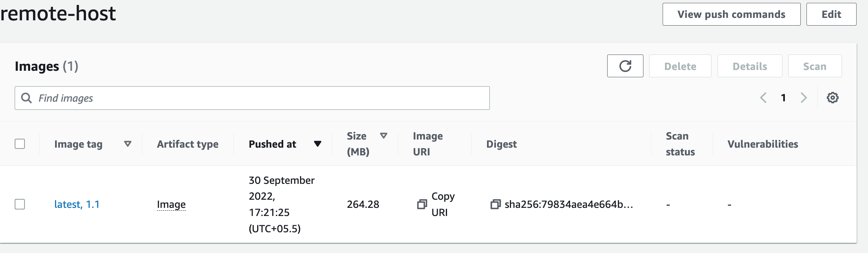This screenshot has height=253, width=868.
Task: Copy the Image URI for the latest image
Action: 422,205
